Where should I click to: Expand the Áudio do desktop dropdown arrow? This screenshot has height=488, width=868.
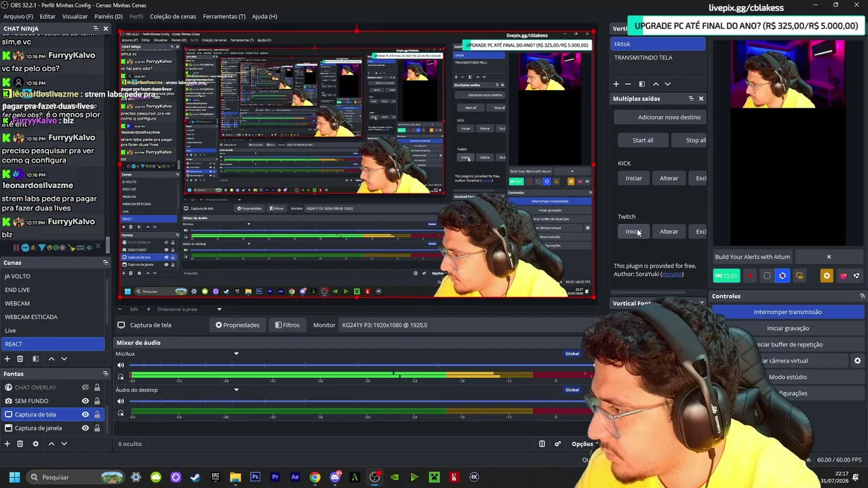[236, 390]
